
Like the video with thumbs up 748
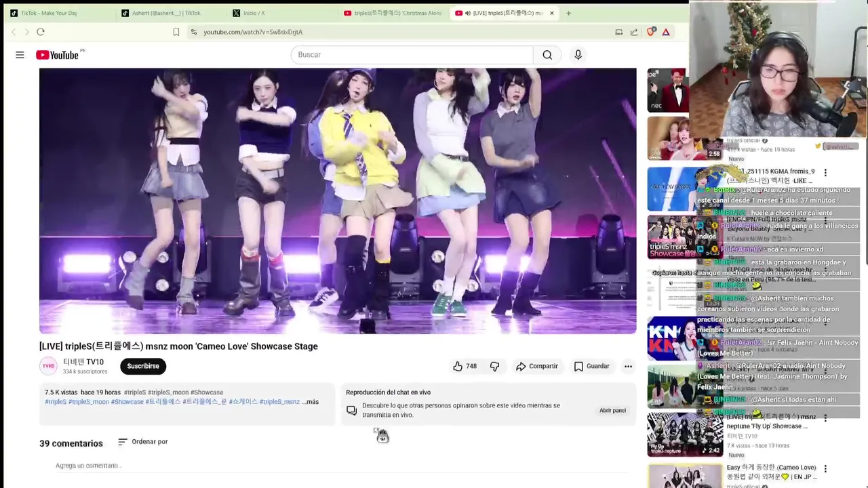click(x=465, y=366)
